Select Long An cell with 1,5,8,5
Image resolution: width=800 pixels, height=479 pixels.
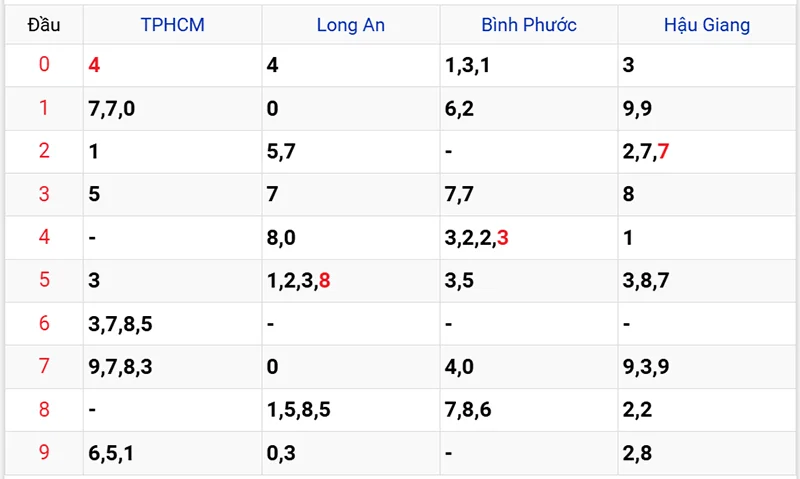(299, 410)
